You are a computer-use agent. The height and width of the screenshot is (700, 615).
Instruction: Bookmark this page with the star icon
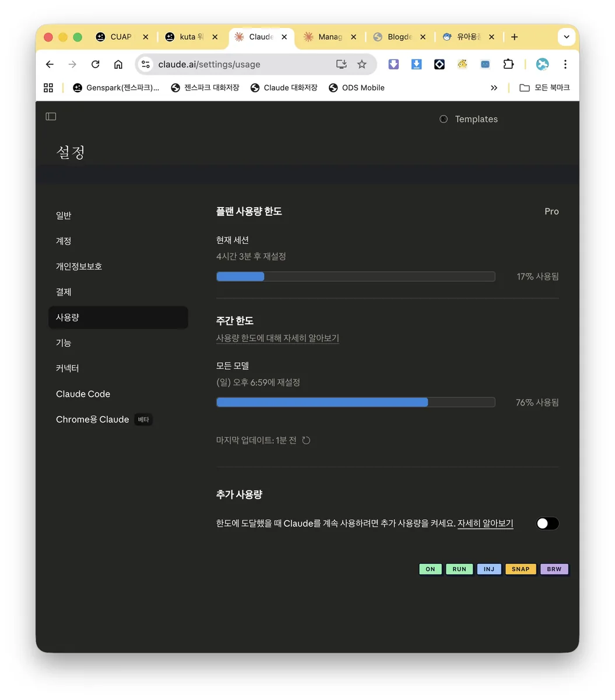[x=362, y=64]
